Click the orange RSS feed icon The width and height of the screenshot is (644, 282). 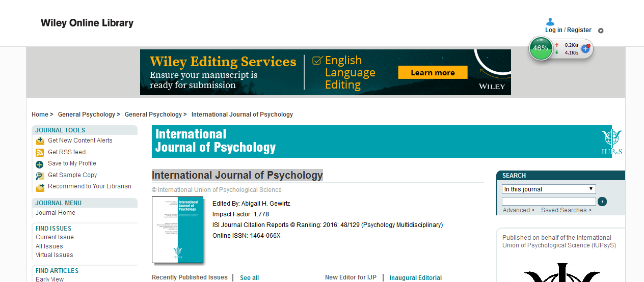tap(40, 153)
